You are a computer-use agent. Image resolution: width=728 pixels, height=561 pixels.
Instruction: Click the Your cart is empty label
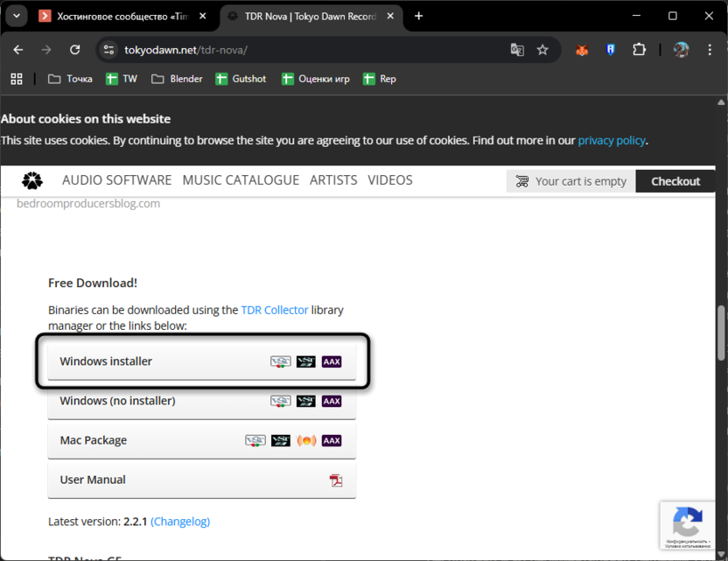pos(581,181)
